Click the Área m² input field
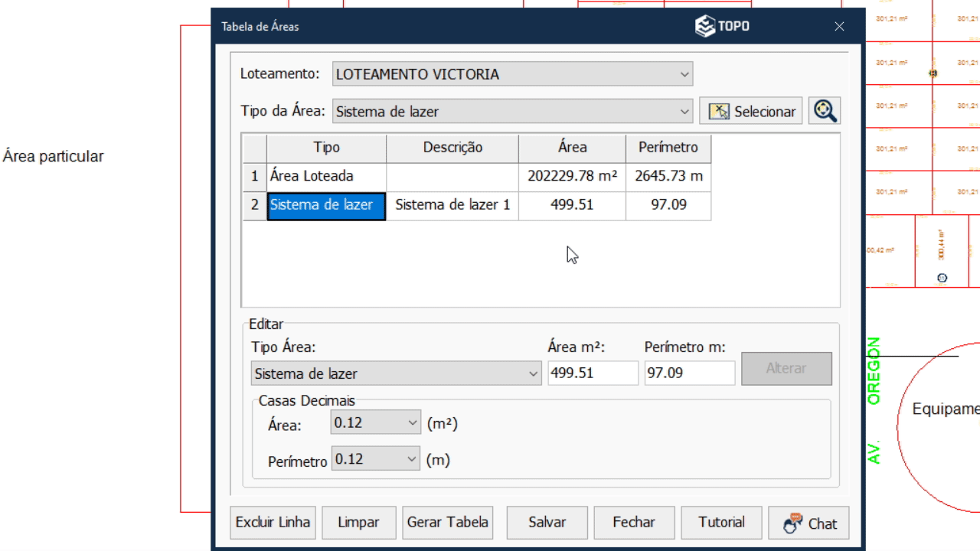 coord(593,373)
